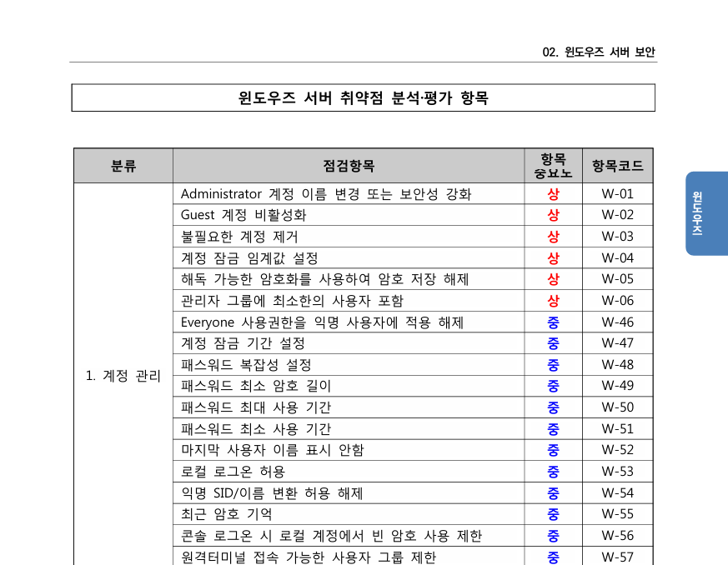The height and width of the screenshot is (565, 728).
Task: Select the code cell W-46
Action: pos(617,322)
